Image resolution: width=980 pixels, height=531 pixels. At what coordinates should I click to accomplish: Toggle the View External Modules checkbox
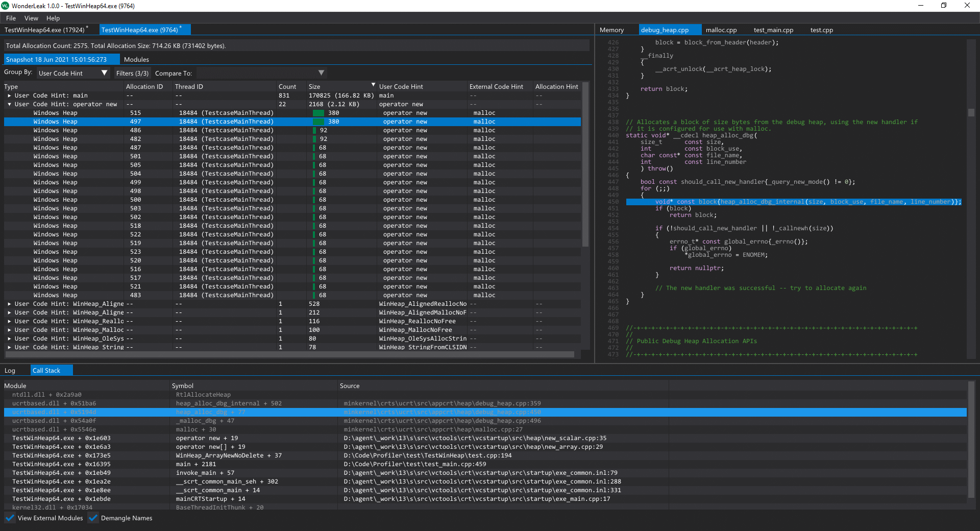[10, 518]
